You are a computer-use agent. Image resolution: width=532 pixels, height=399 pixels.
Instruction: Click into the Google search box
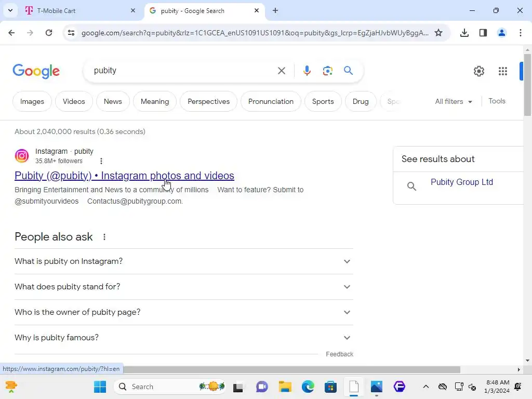pyautogui.click(x=183, y=71)
